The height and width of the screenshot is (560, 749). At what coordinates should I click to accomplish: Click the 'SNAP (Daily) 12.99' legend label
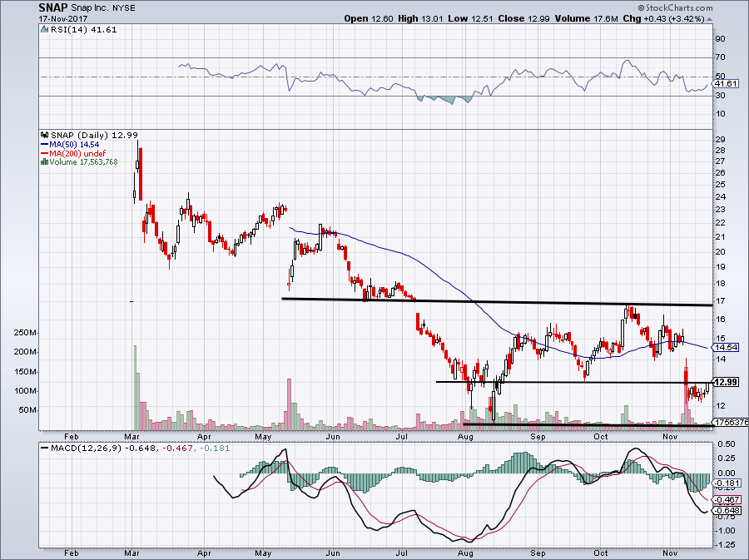point(94,135)
